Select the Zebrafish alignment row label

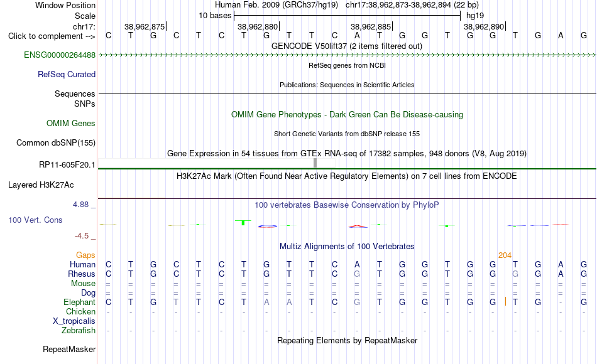[79, 330]
